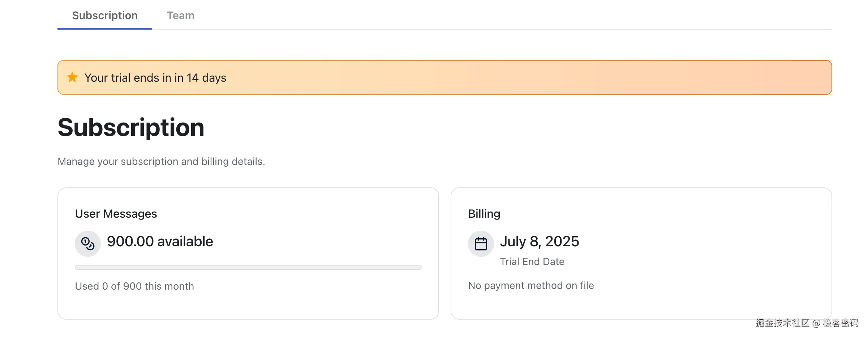Click the user messages usage progress bar

coord(248,268)
